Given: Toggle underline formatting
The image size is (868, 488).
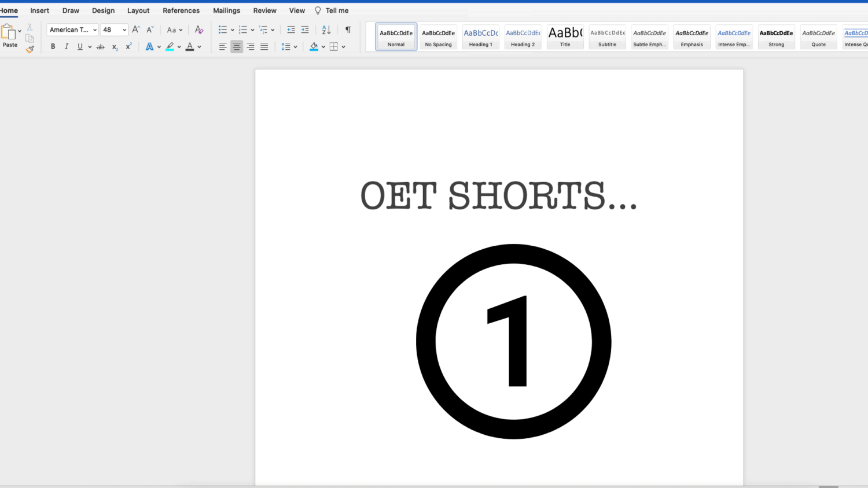Looking at the screenshot, I should (x=80, y=46).
